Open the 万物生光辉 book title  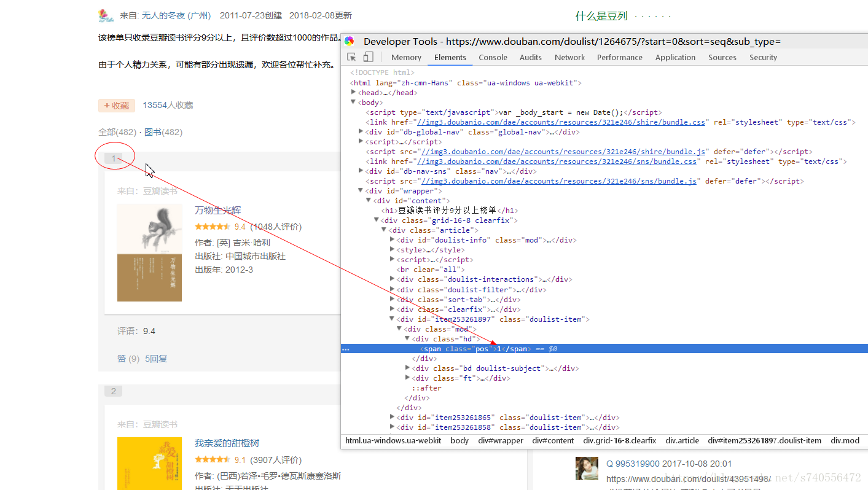(x=217, y=210)
